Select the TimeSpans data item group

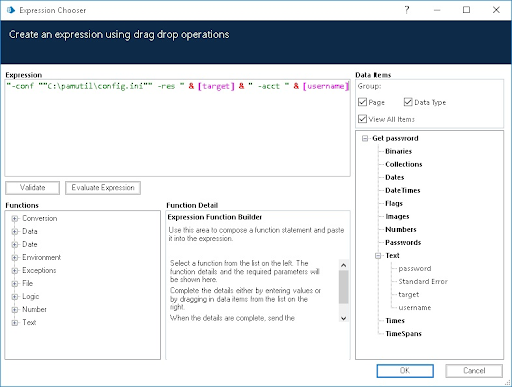coord(403,334)
